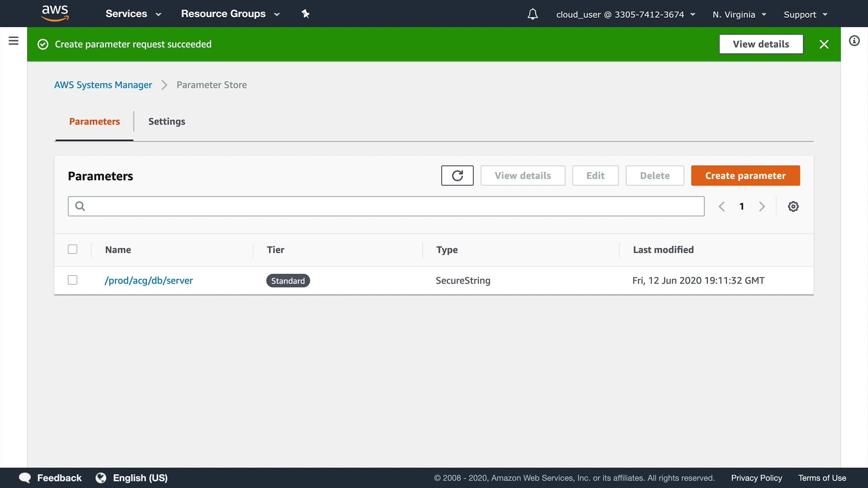Select all parameters header checkbox
This screenshot has height=488, width=868.
click(x=72, y=249)
